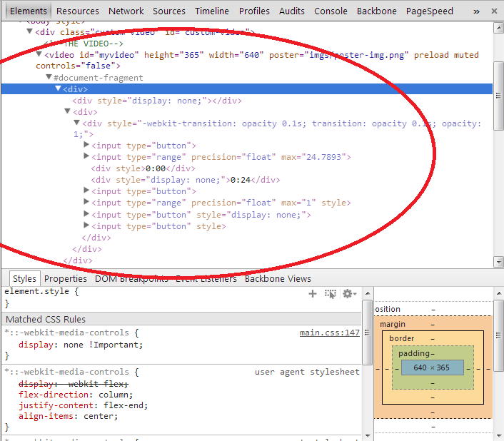Edit justify-content flex-end declaration
This screenshot has width=504, height=441.
point(84,405)
